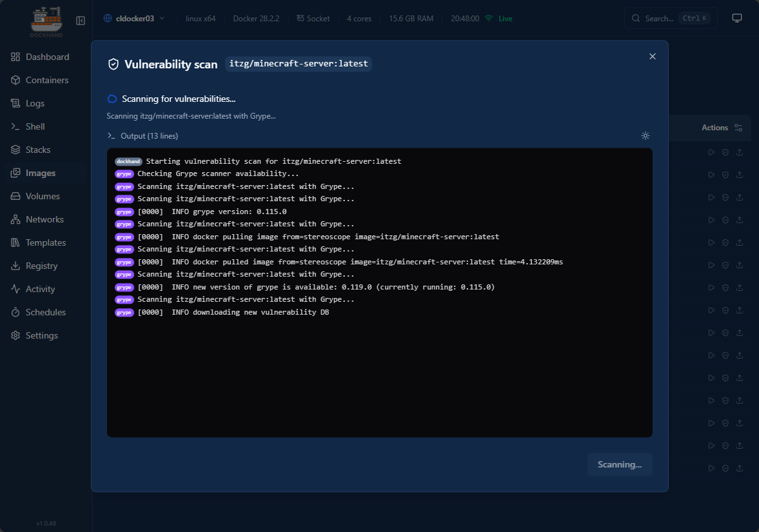
Task: Close the Vulnerability scan dialog
Action: point(653,57)
